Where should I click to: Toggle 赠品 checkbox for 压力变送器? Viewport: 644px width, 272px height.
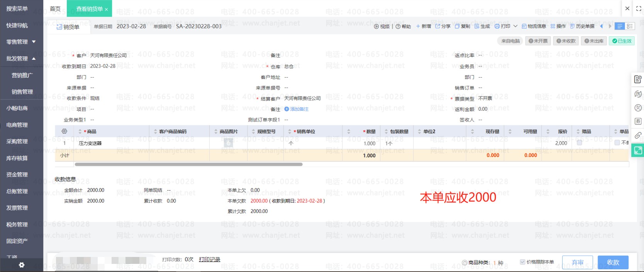pos(580,143)
